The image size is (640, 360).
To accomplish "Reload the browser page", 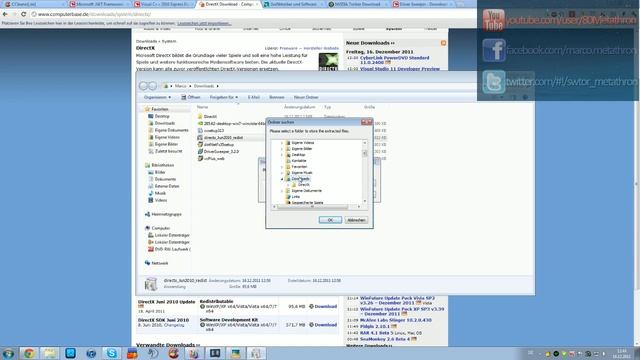I will (23, 14).
